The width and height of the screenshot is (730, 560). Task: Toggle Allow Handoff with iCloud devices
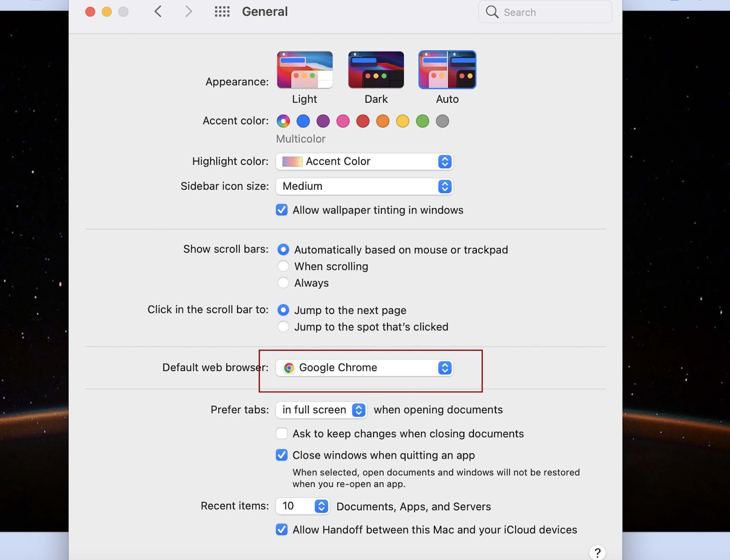(282, 529)
